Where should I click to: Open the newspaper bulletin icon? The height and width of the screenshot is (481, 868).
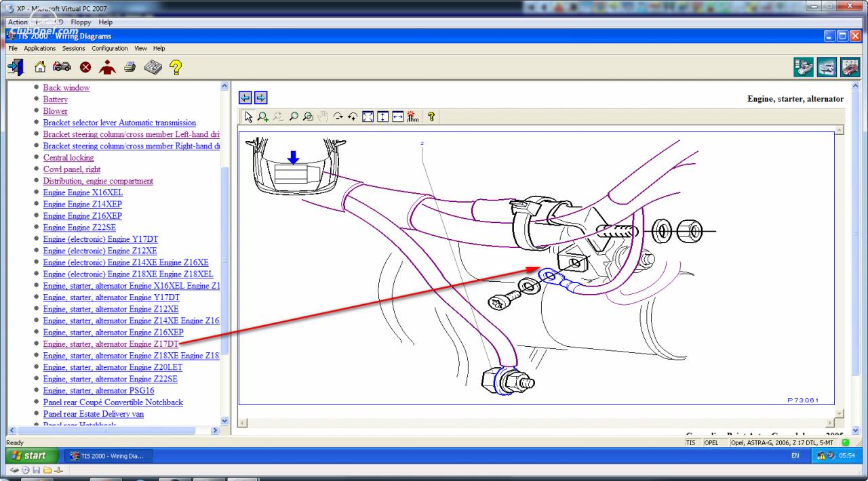coord(153,67)
